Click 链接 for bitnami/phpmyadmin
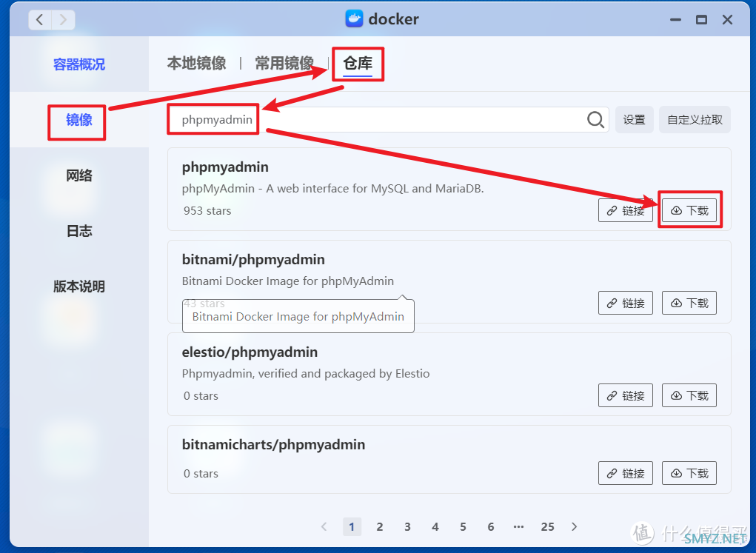This screenshot has width=756, height=553. pyautogui.click(x=626, y=303)
